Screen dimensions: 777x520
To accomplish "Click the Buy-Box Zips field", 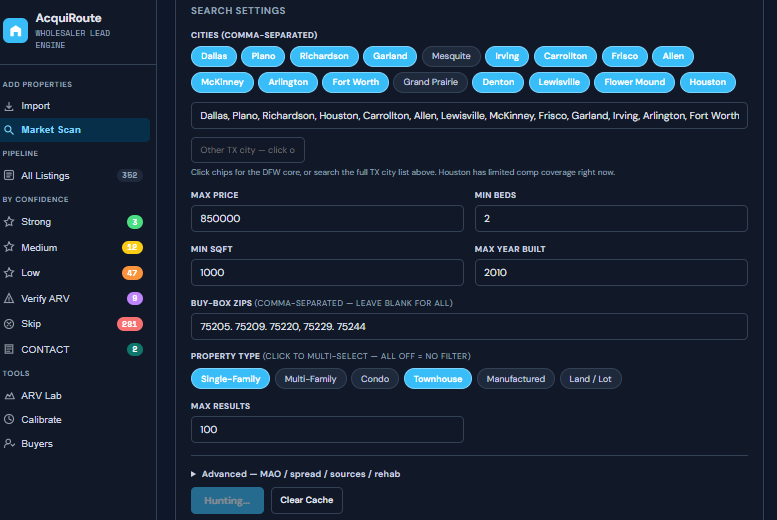I will coord(469,326).
